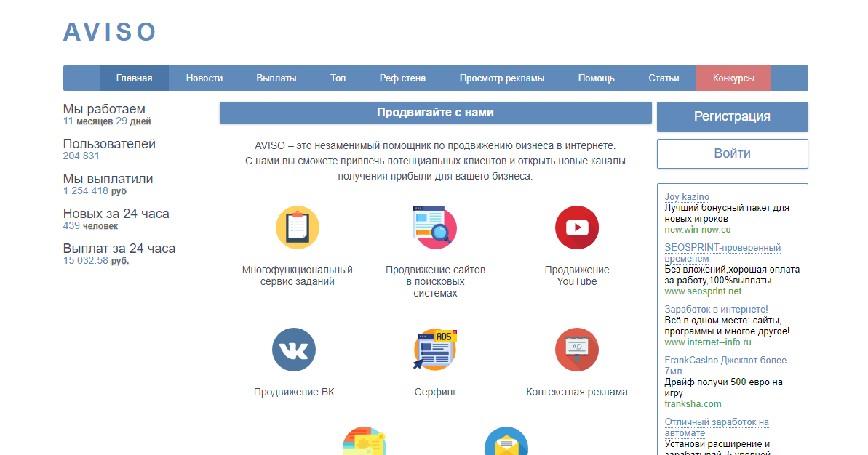Screen dimensions: 868x455
Task: Open the Joy kazino ad link
Action: (687, 197)
